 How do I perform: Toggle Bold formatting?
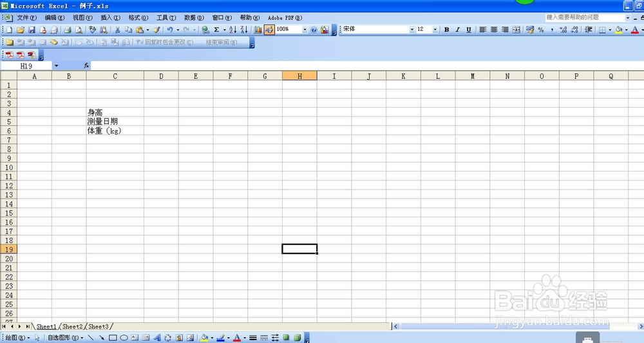coord(446,30)
